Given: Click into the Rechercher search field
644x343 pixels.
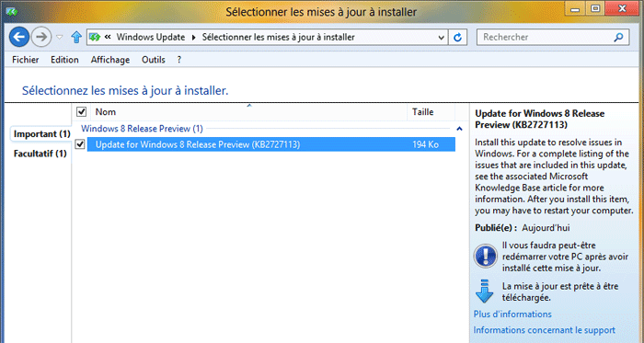Looking at the screenshot, I should point(546,38).
